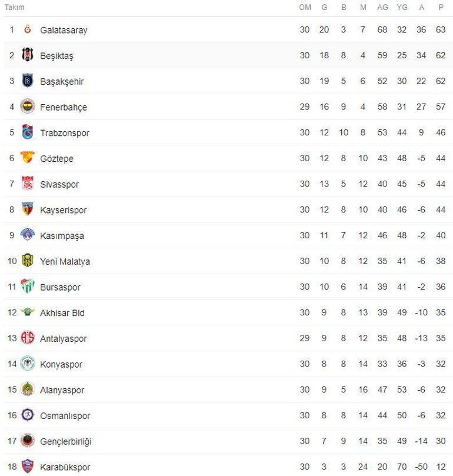Screen dimensions: 453x476
Task: Click the OM column header
Action: point(305,8)
